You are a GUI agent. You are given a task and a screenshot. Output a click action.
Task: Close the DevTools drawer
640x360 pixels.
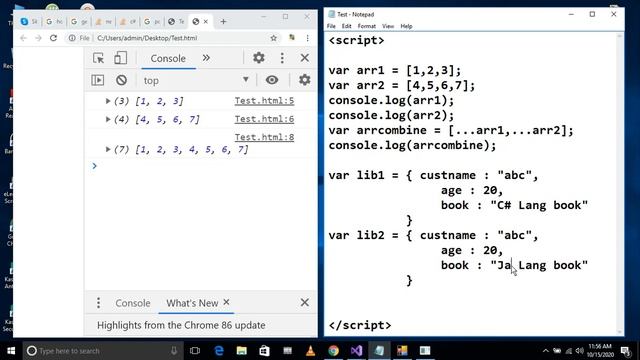pyautogui.click(x=304, y=302)
